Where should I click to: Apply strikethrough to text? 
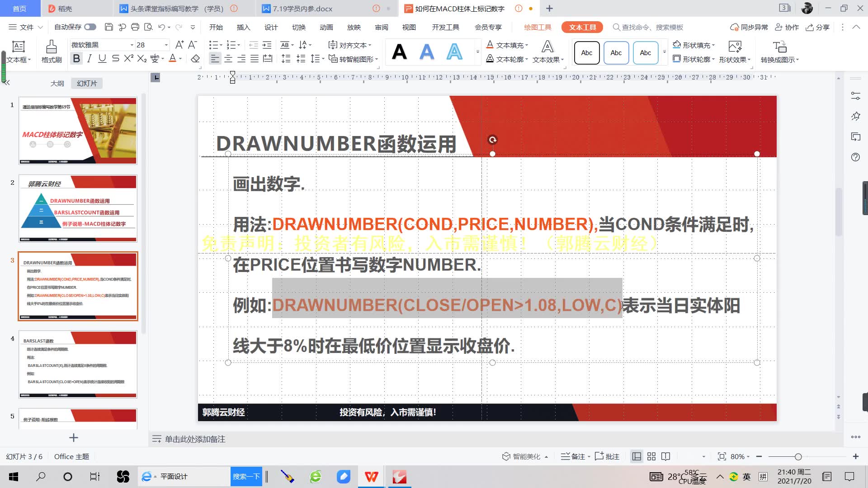(115, 59)
